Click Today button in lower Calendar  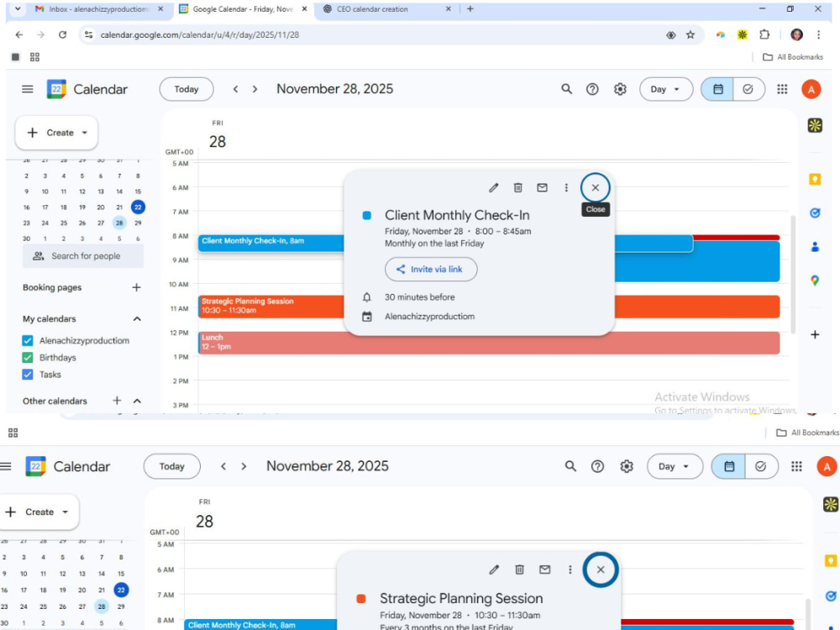(x=172, y=466)
